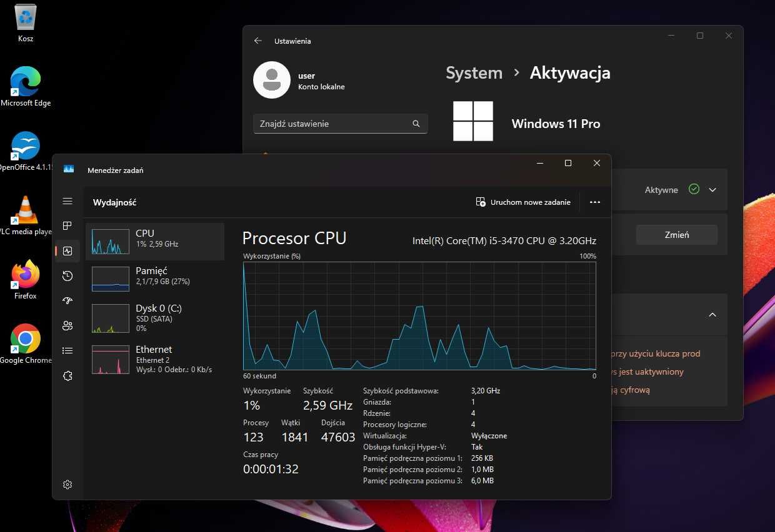Click Uruchom nowe zadanie button

(523, 202)
